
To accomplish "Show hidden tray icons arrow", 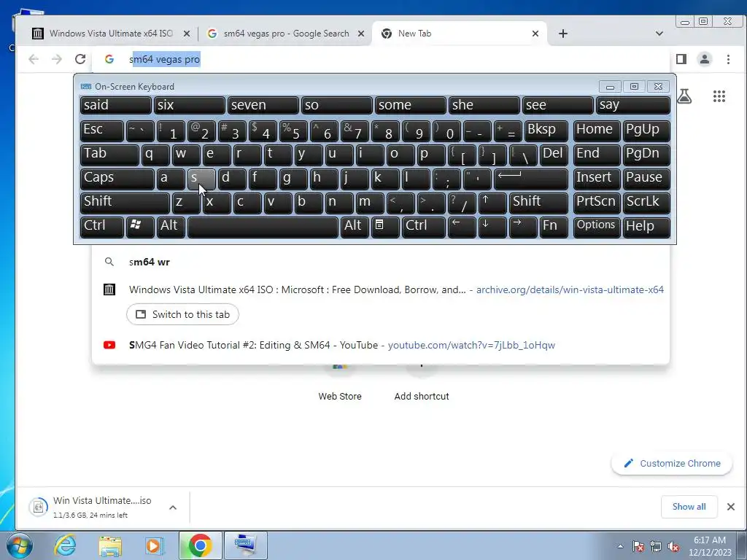I will point(620,546).
